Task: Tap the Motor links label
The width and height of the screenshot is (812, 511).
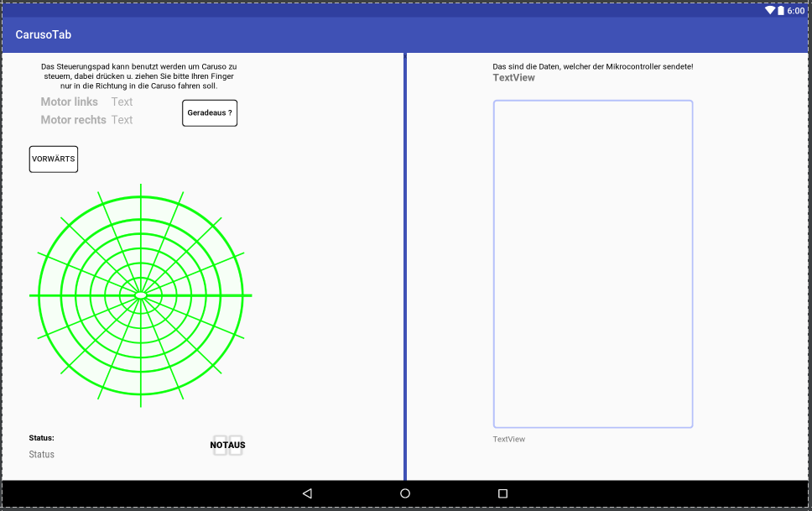Action: [70, 102]
